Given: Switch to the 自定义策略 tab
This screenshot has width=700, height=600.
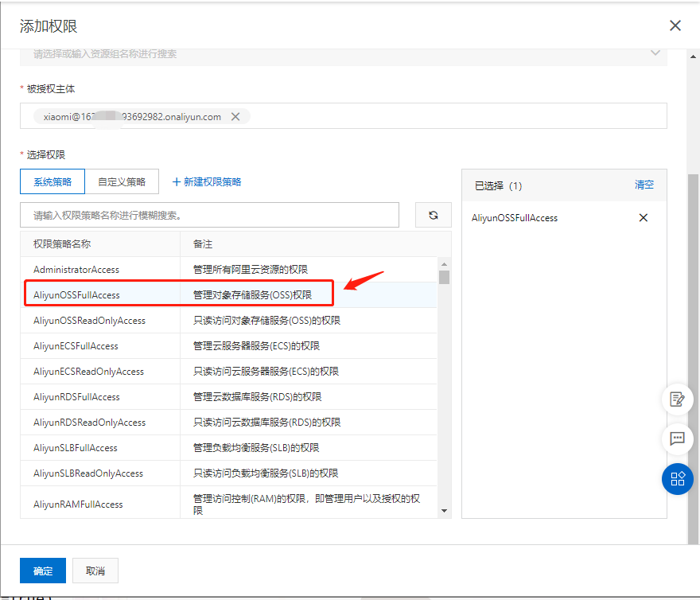Looking at the screenshot, I should [122, 181].
